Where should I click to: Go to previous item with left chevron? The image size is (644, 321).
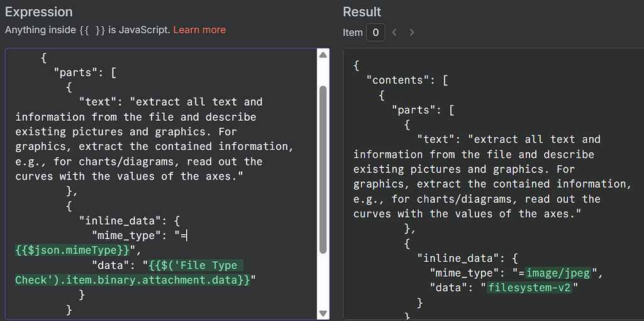394,33
